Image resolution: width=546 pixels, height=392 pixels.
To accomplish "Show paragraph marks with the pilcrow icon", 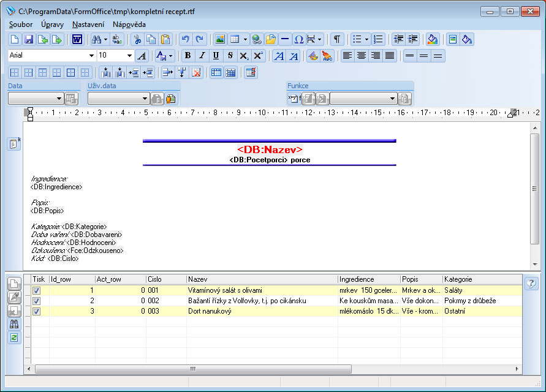I will point(336,39).
